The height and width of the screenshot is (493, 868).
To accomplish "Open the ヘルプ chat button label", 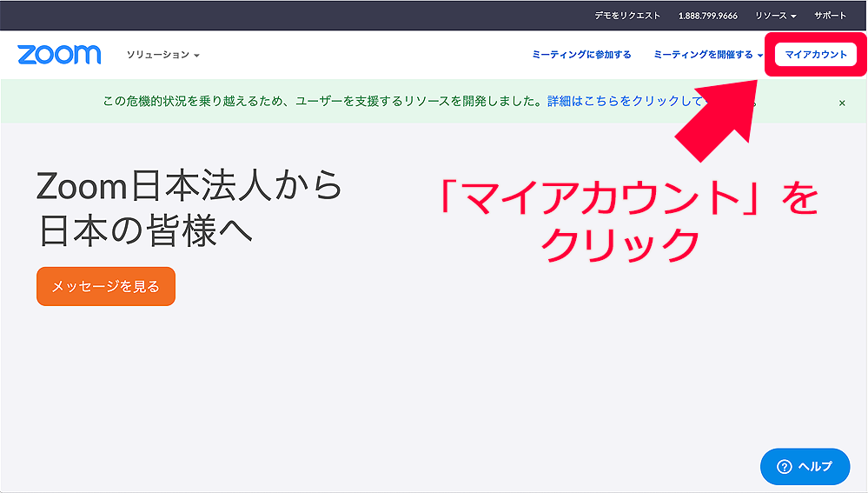I will tap(815, 467).
